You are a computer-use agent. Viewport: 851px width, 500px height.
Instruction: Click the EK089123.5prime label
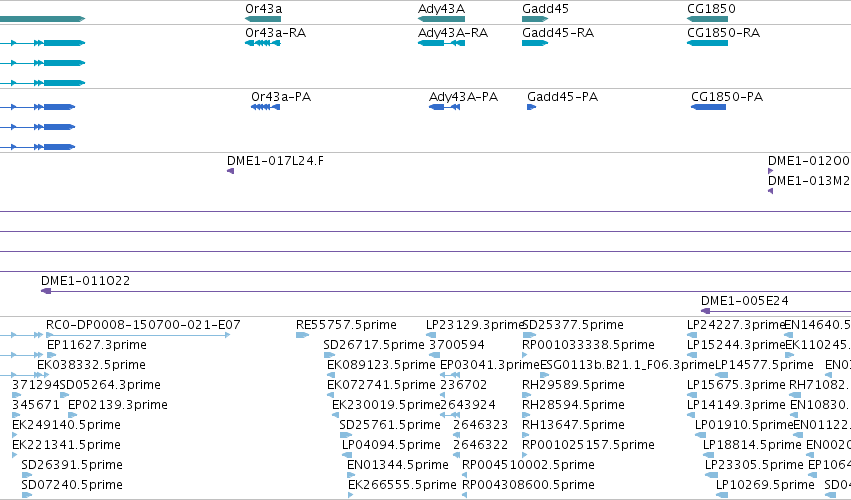(381, 365)
